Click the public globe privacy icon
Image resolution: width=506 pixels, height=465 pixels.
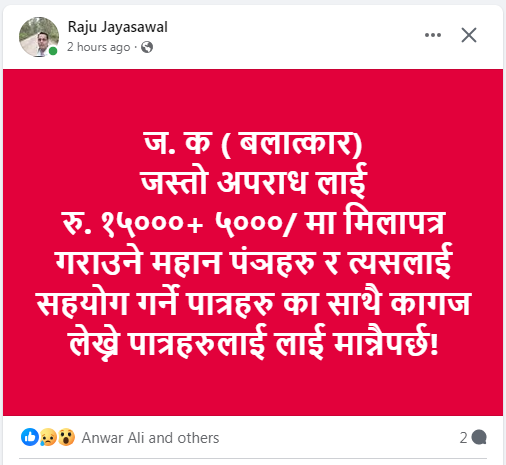(147, 47)
